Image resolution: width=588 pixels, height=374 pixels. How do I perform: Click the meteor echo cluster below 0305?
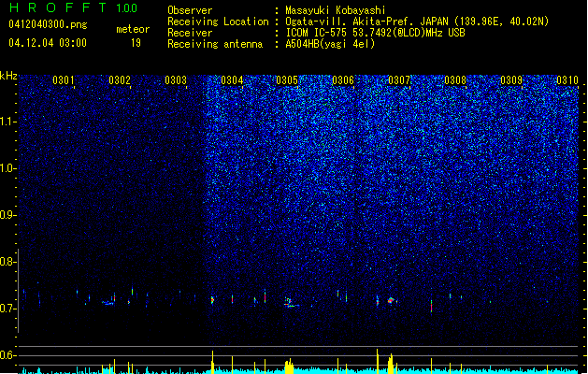point(290,302)
